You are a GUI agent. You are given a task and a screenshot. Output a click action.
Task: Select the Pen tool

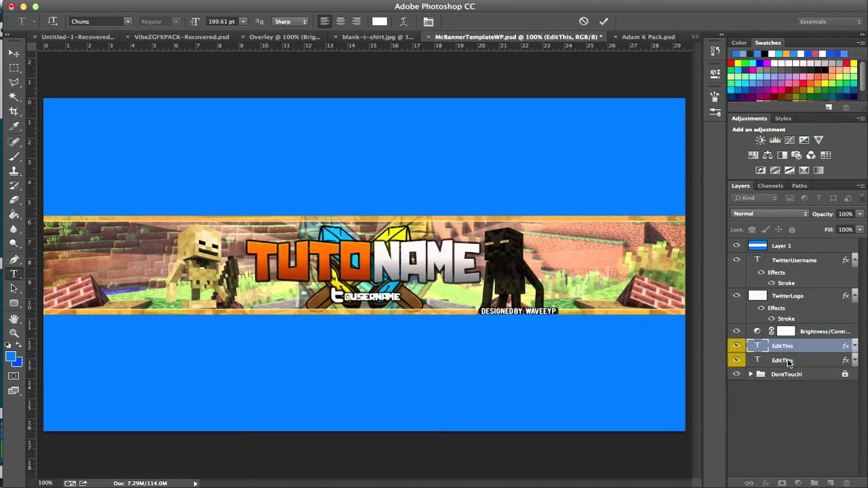(14, 259)
